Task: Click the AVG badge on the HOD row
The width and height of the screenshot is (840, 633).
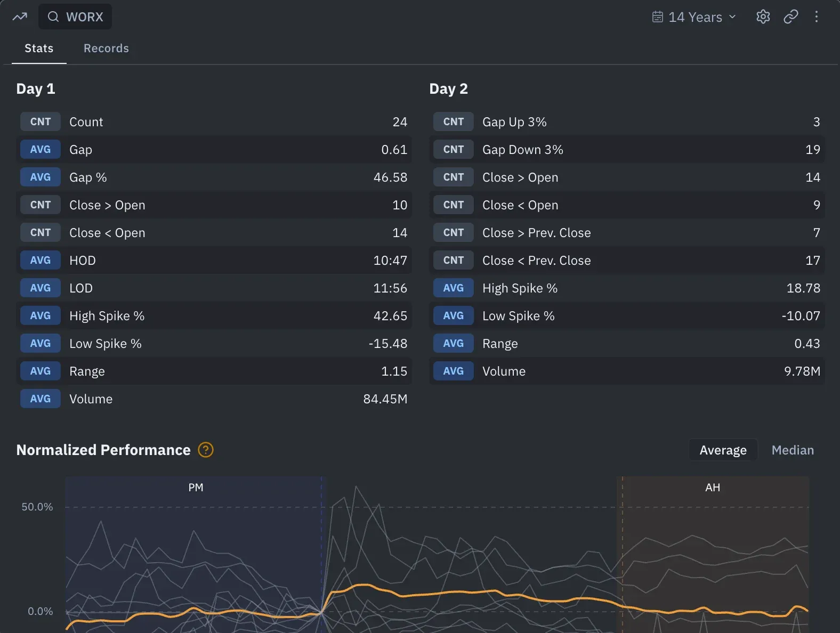Action: (x=41, y=261)
